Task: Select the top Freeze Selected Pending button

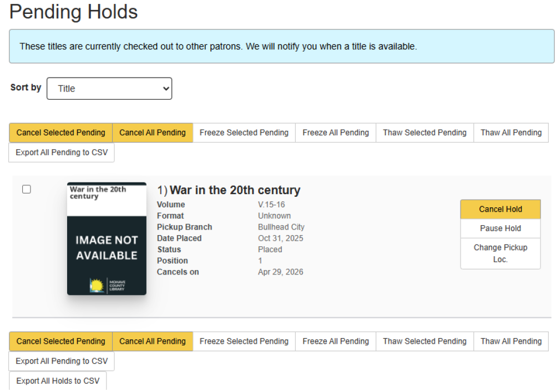Action: pyautogui.click(x=244, y=133)
